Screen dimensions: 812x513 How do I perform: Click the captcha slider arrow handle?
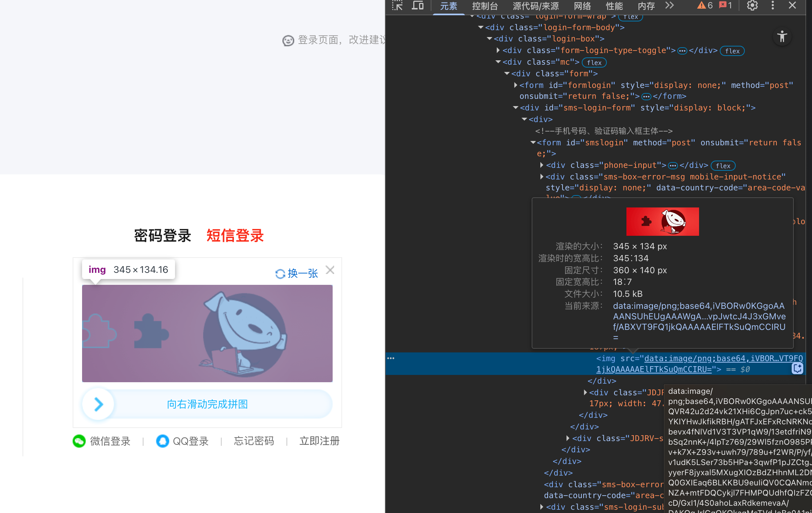98,404
